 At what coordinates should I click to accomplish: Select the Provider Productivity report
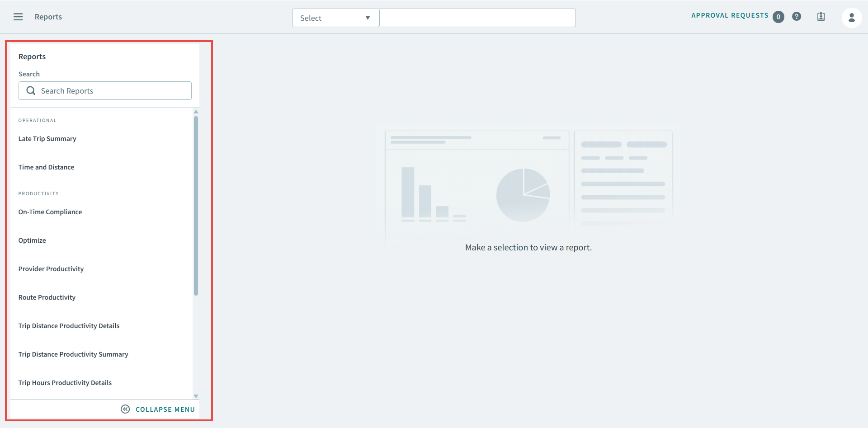[x=51, y=268]
